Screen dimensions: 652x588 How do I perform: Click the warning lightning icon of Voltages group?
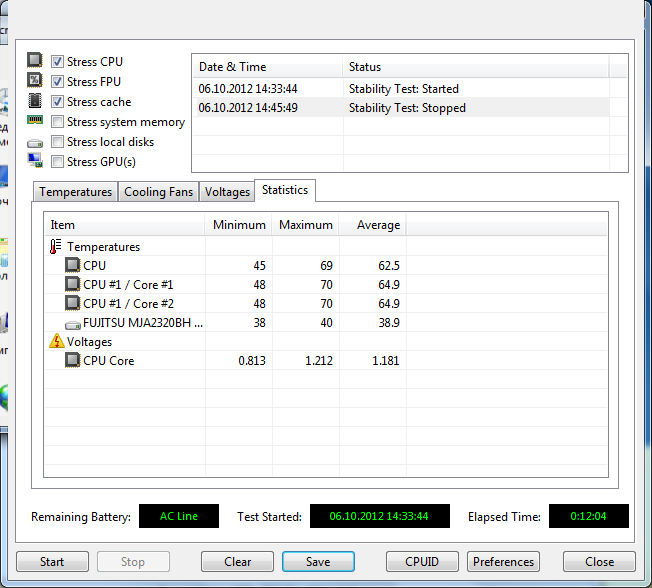click(57, 341)
